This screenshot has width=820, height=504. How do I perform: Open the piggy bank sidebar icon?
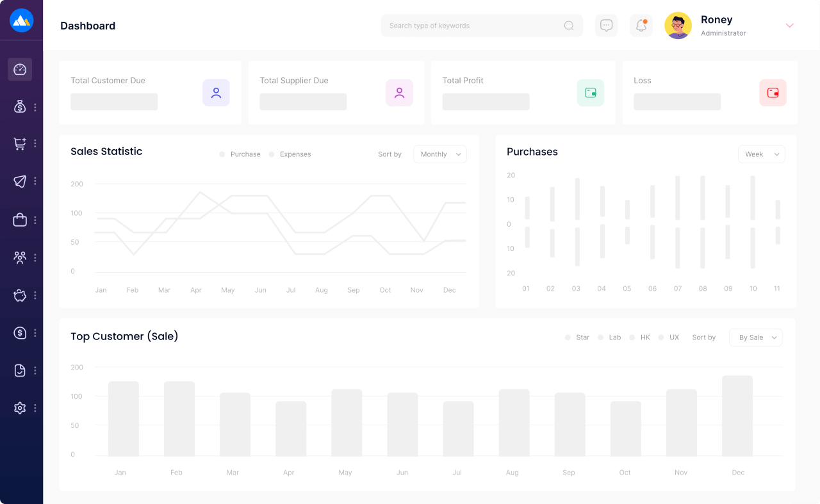[20, 295]
